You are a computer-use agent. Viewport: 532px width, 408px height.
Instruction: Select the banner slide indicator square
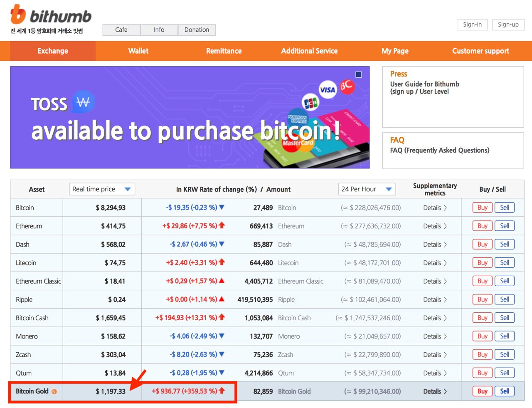click(359, 74)
